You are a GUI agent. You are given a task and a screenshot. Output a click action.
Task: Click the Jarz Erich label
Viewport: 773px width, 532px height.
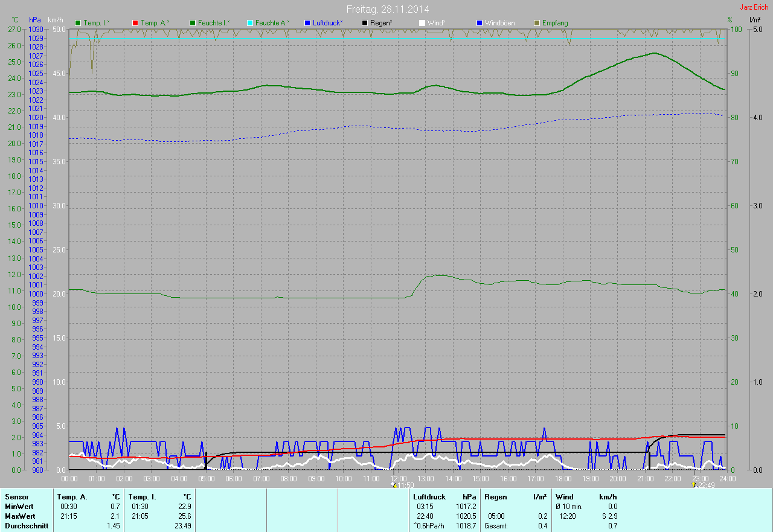pyautogui.click(x=754, y=7)
